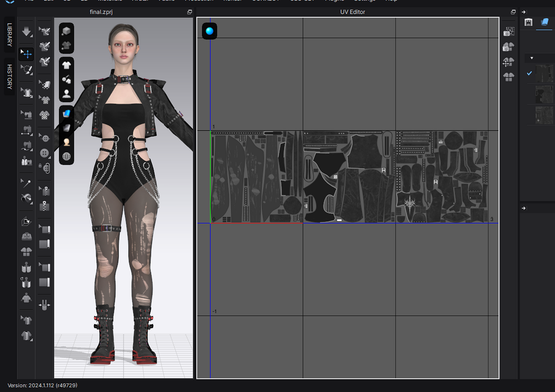Click the zipper icon without selection arrow

click(44, 206)
